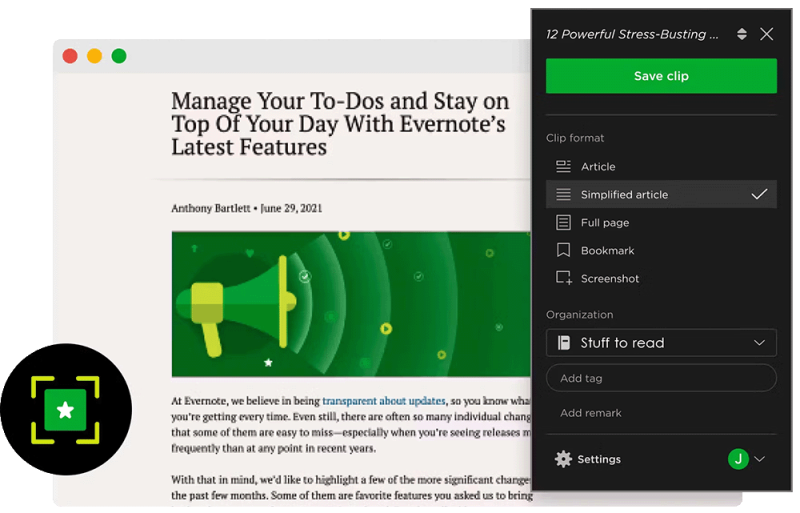The width and height of the screenshot is (800, 513).
Task: Click the clip title 12 Powerful Stress-Busting
Action: 632,34
